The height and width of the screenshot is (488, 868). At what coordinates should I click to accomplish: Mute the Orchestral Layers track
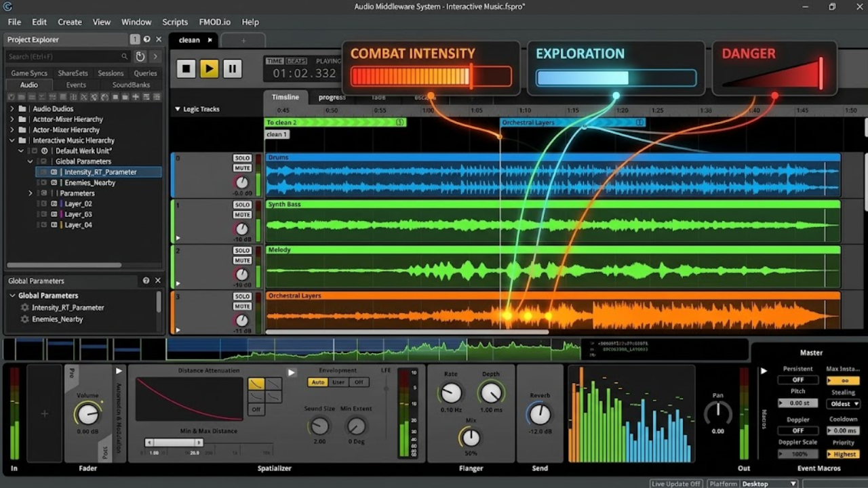(242, 306)
